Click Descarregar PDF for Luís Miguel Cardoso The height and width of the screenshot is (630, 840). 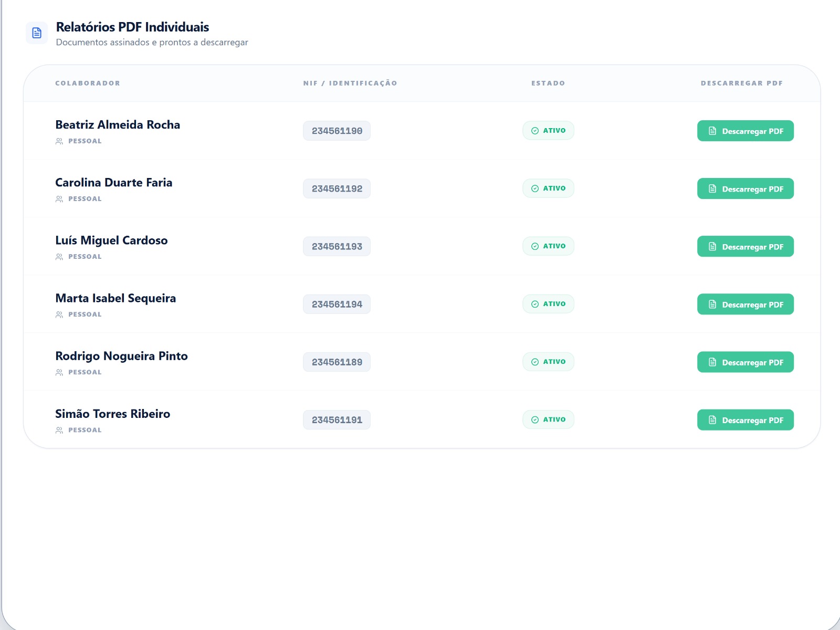745,246
